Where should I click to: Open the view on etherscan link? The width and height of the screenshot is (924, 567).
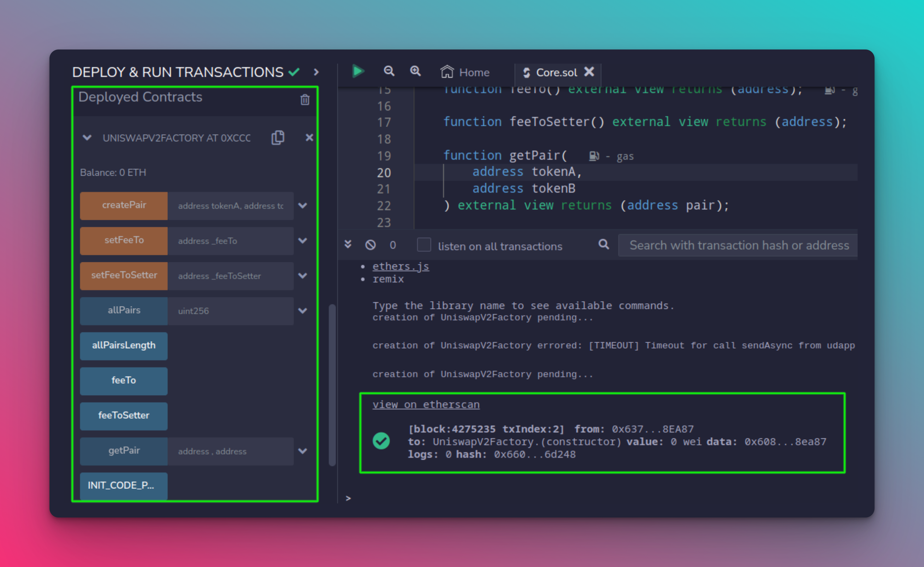426,404
